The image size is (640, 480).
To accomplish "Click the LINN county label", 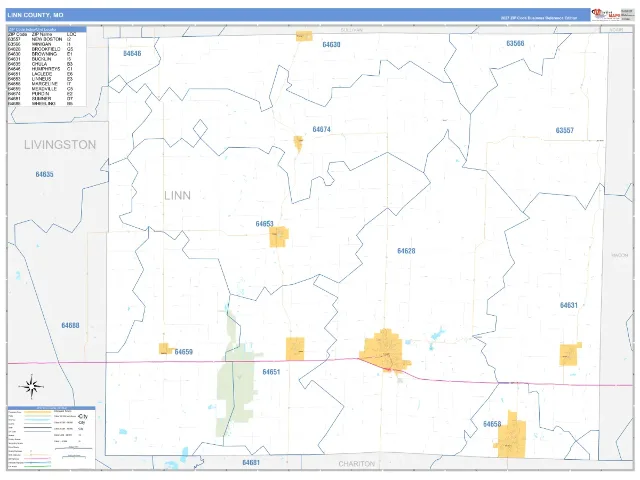I will pos(178,196).
